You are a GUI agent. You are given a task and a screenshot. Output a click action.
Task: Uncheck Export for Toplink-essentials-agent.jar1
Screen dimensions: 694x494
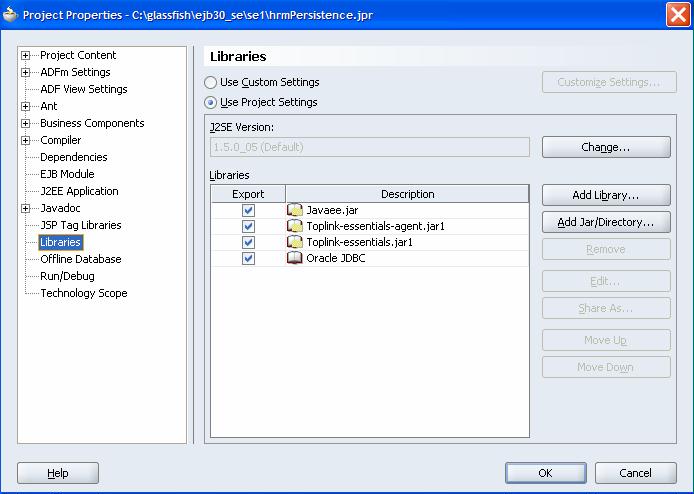coord(248,226)
